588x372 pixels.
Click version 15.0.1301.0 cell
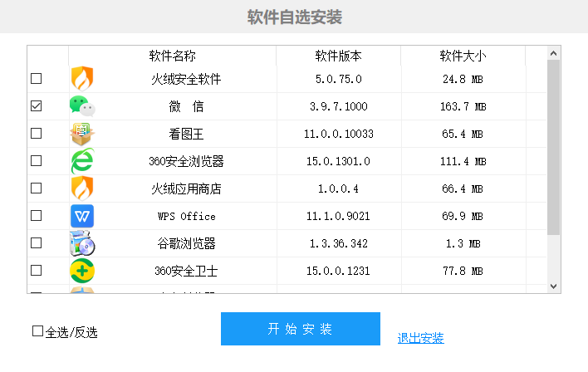[x=338, y=161]
